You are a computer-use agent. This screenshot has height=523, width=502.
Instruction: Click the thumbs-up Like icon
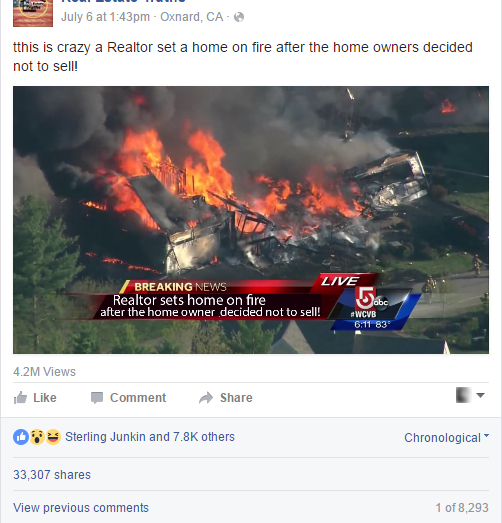20,398
